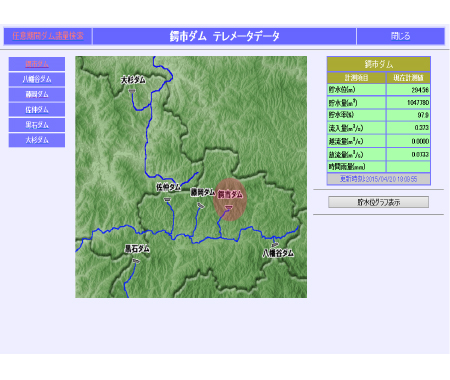Click the 現在計測値 column header
Screen dimensions: 450x380
click(408, 78)
